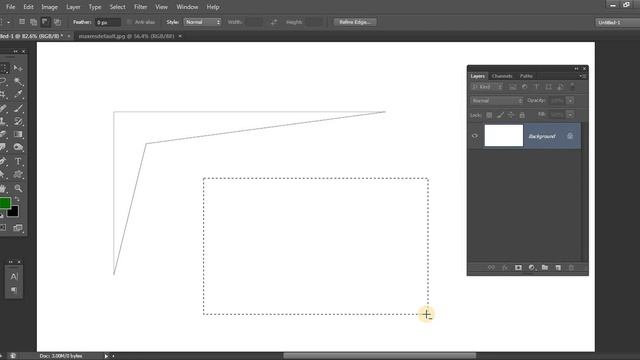Open the File menu

10,7
